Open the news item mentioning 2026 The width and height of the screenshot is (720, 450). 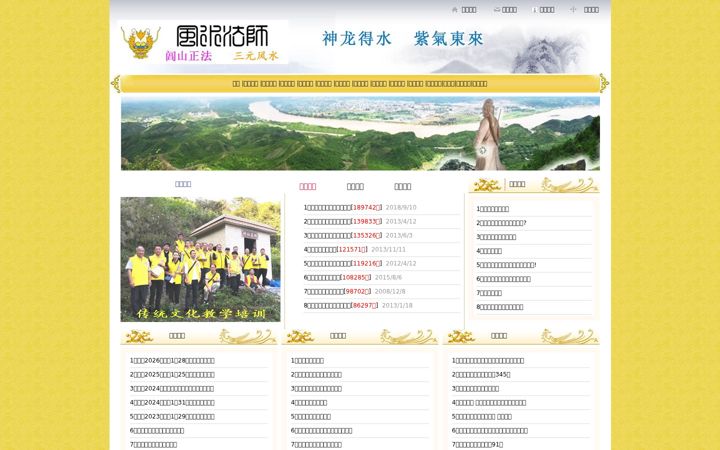point(172,361)
